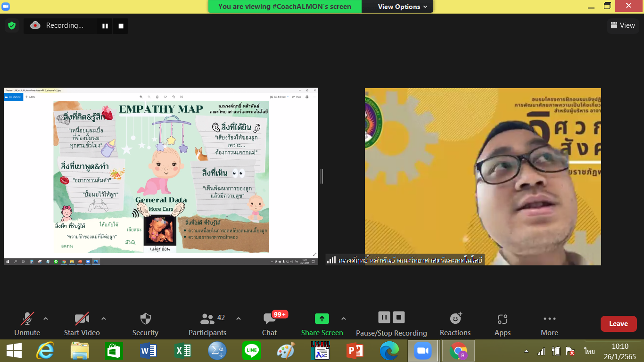Expand share options caret beside Share Screen
Image resolution: width=644 pixels, height=362 pixels.
click(x=344, y=319)
